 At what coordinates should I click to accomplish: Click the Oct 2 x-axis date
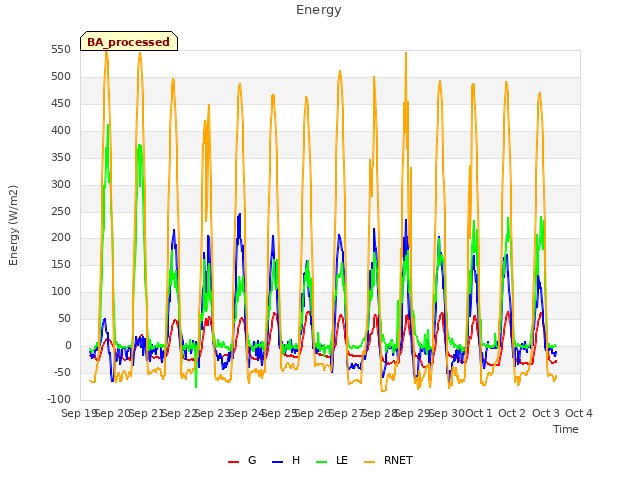512,413
